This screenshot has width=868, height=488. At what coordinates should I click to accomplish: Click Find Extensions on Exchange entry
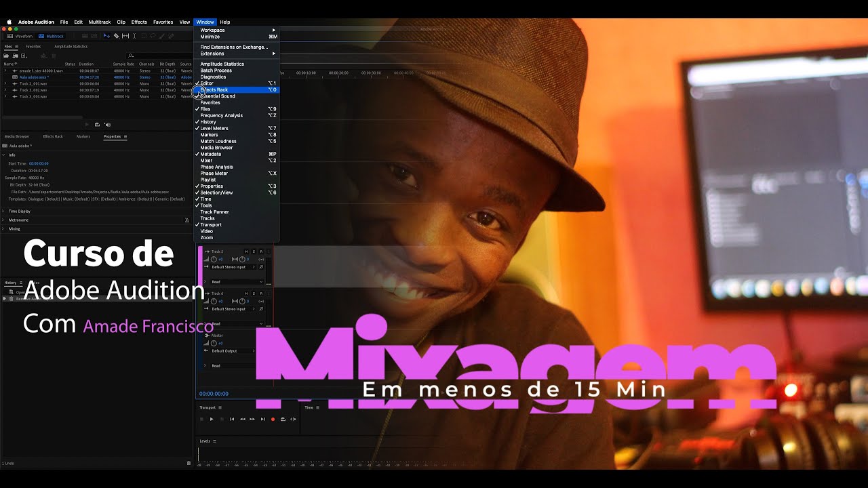coord(237,47)
